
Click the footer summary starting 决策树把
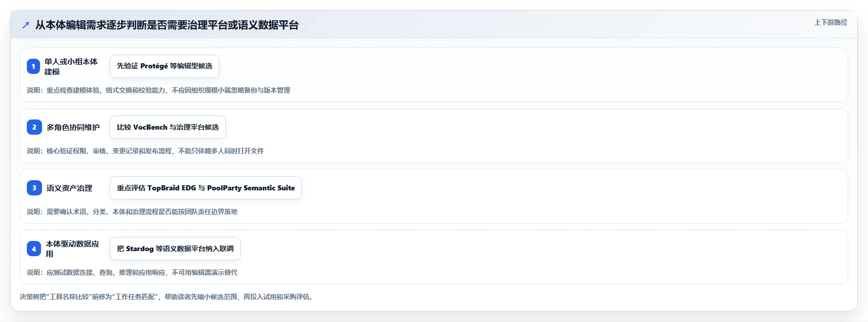[167, 297]
